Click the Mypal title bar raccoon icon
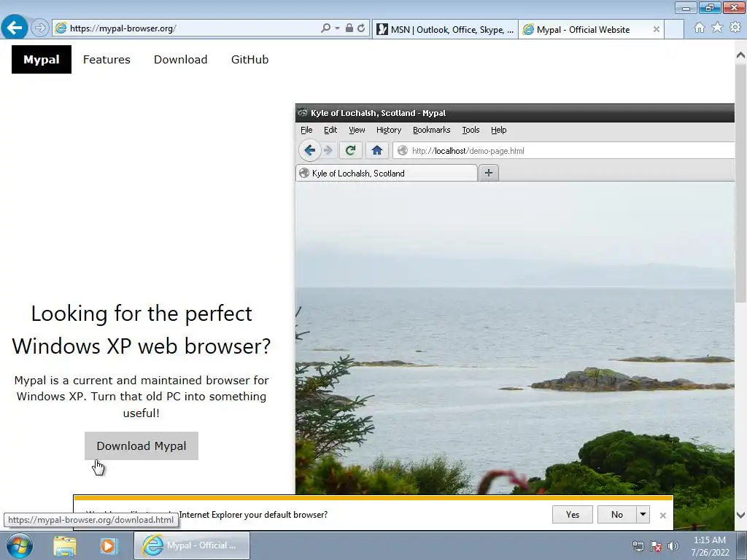The width and height of the screenshot is (747, 560). click(303, 113)
